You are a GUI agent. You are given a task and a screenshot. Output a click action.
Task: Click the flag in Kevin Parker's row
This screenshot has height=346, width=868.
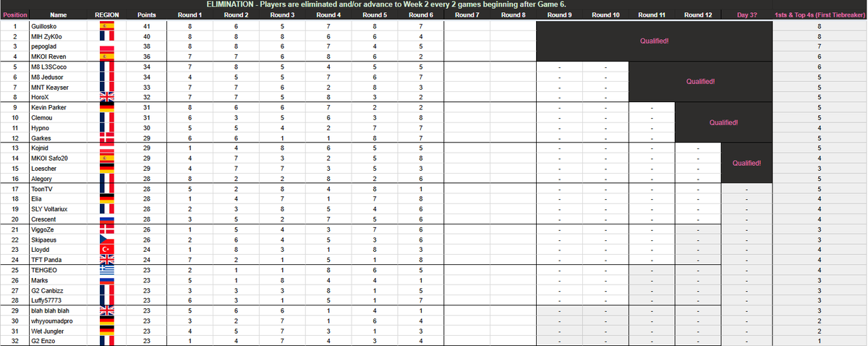point(107,107)
